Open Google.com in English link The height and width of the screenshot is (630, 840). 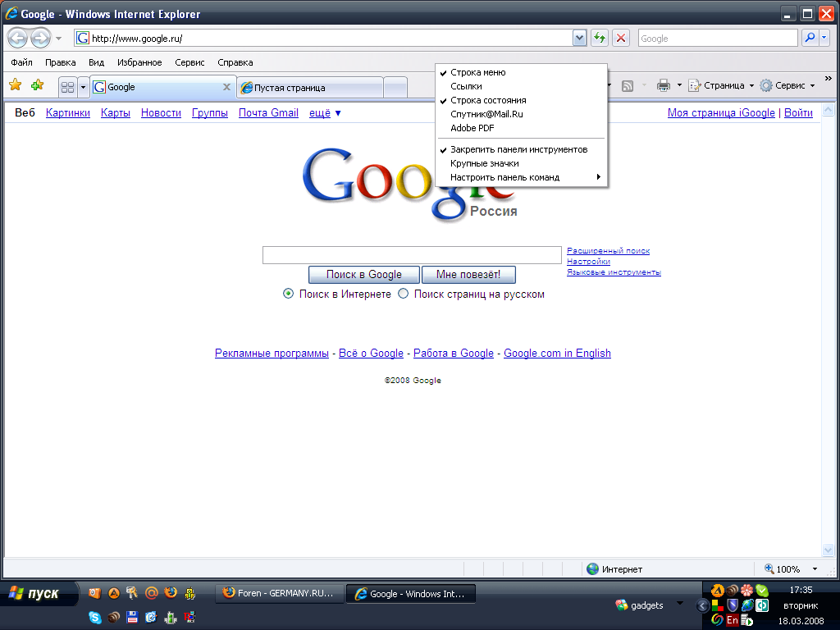point(557,353)
